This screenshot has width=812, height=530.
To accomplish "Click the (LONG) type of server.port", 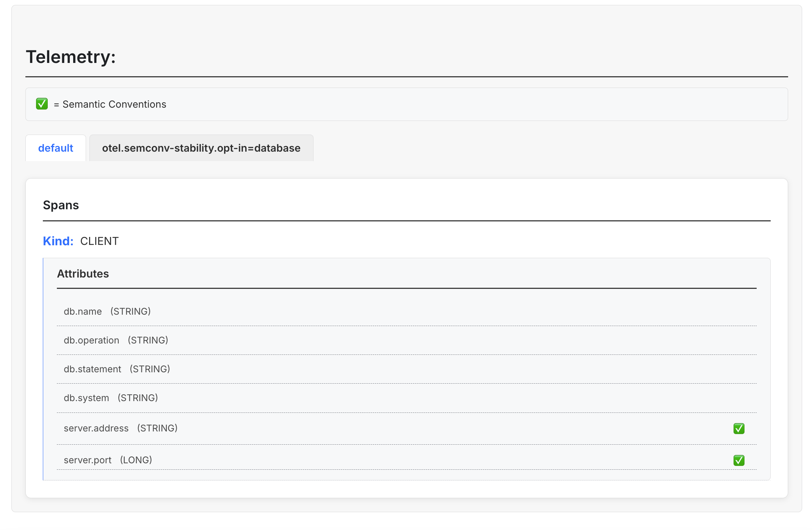I will coord(136,460).
